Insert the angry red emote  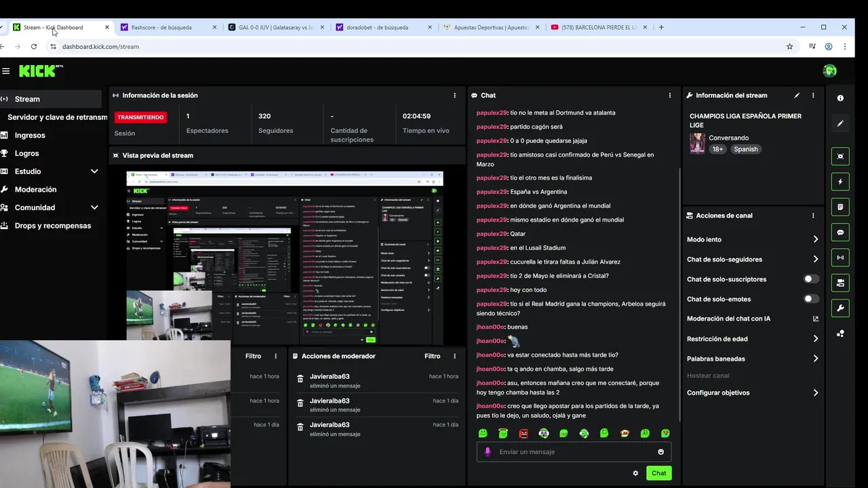523,433
